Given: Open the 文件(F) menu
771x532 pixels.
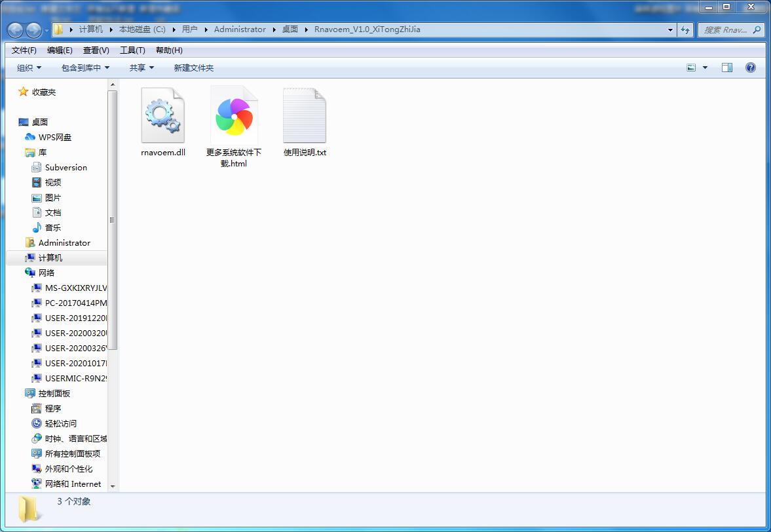Looking at the screenshot, I should (24, 50).
